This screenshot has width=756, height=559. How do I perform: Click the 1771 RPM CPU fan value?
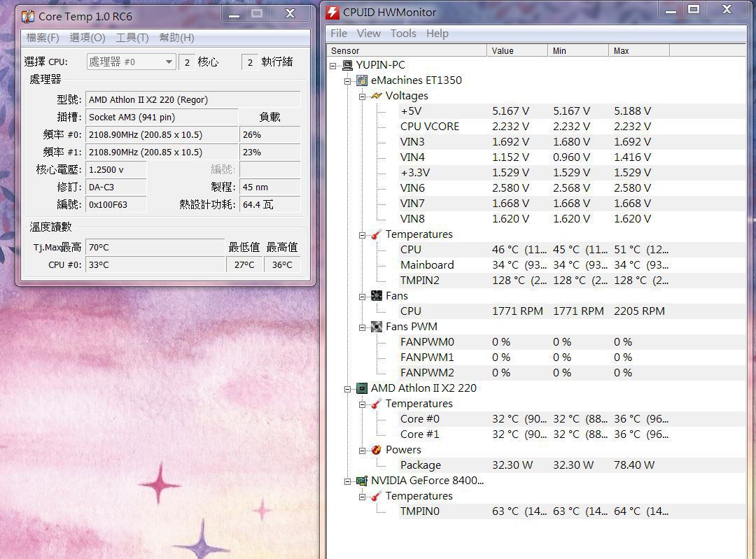pos(517,311)
